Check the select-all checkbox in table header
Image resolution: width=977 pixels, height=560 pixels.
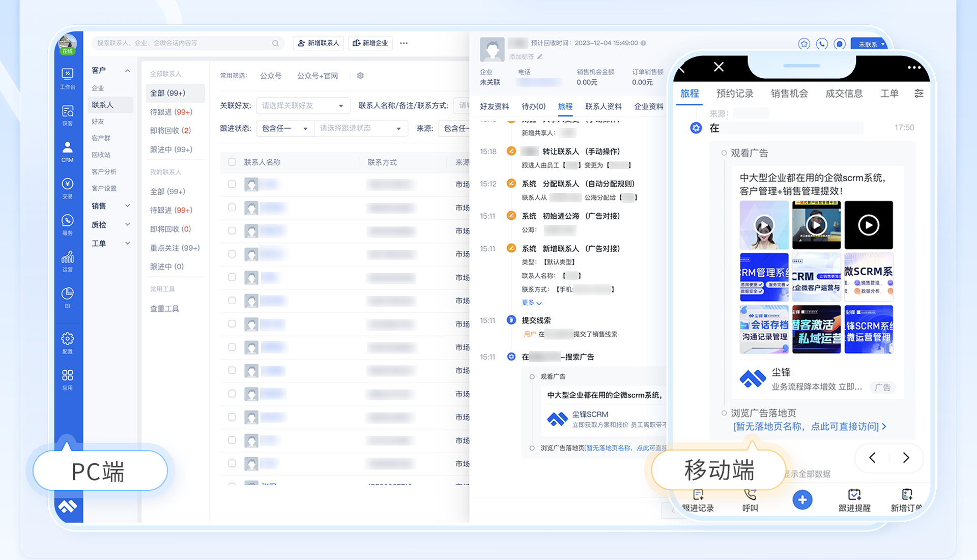pyautogui.click(x=232, y=162)
